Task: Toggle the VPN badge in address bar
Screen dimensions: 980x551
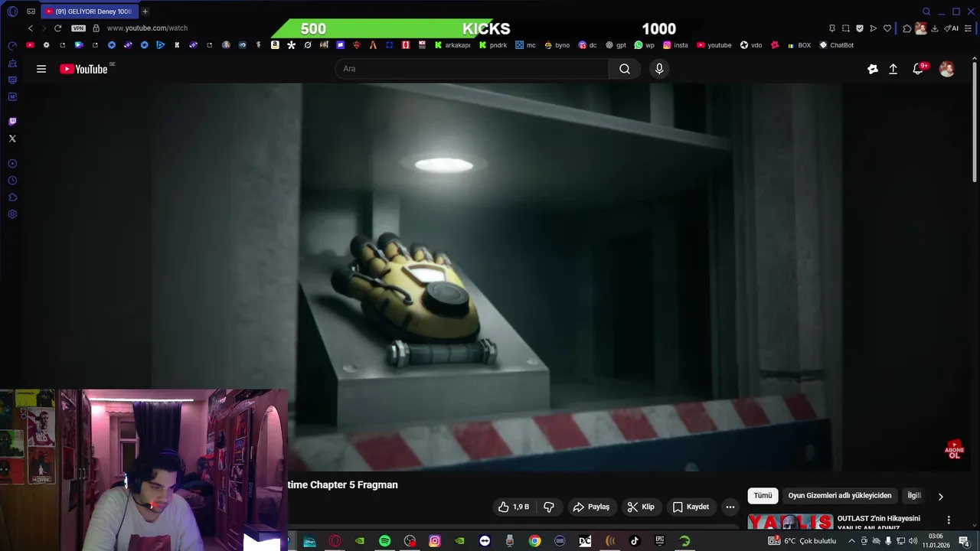Action: (x=78, y=28)
